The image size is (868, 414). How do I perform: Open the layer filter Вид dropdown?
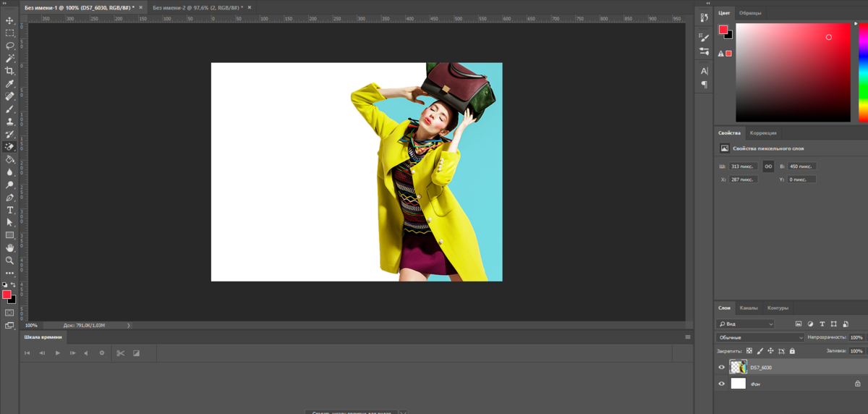coord(745,324)
